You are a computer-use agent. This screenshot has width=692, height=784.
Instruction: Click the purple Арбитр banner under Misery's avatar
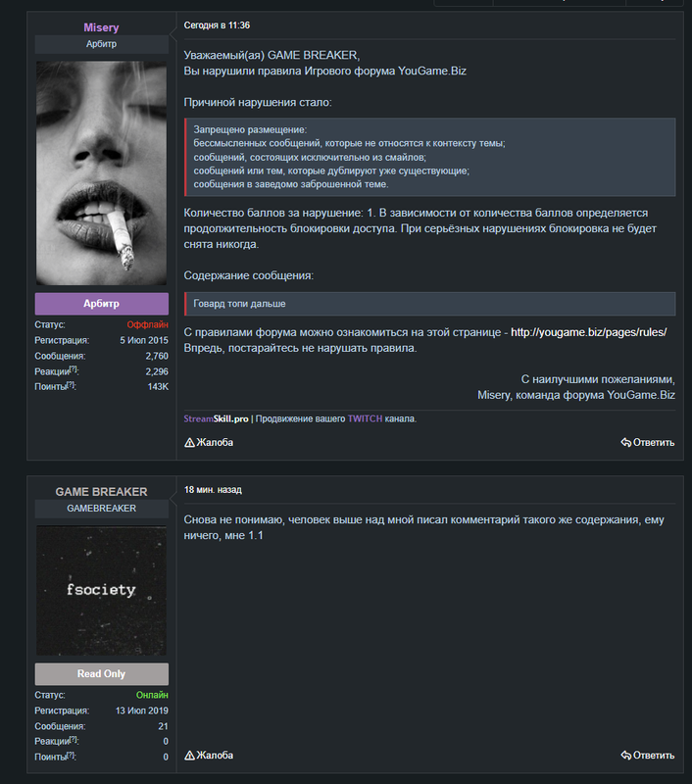pos(102,304)
